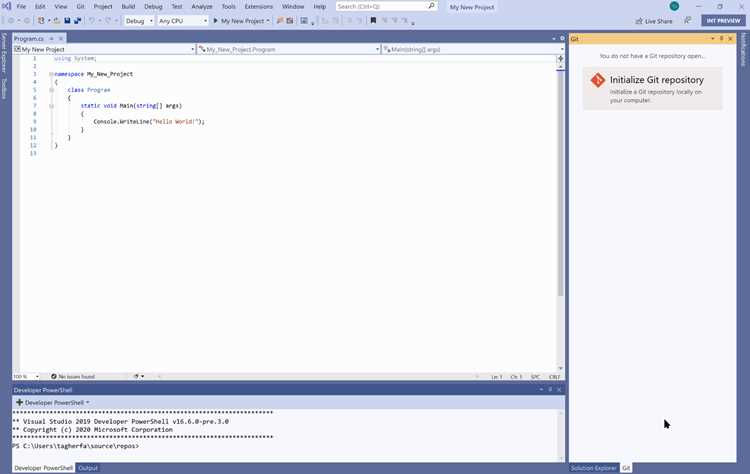Open the Any CPU platform dropdown
750x474 pixels.
click(x=183, y=21)
